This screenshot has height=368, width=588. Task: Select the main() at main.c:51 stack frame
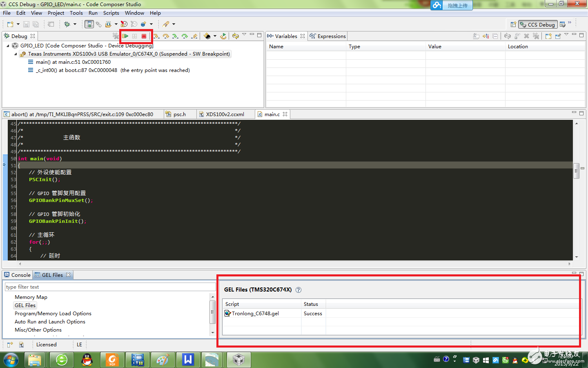[73, 62]
